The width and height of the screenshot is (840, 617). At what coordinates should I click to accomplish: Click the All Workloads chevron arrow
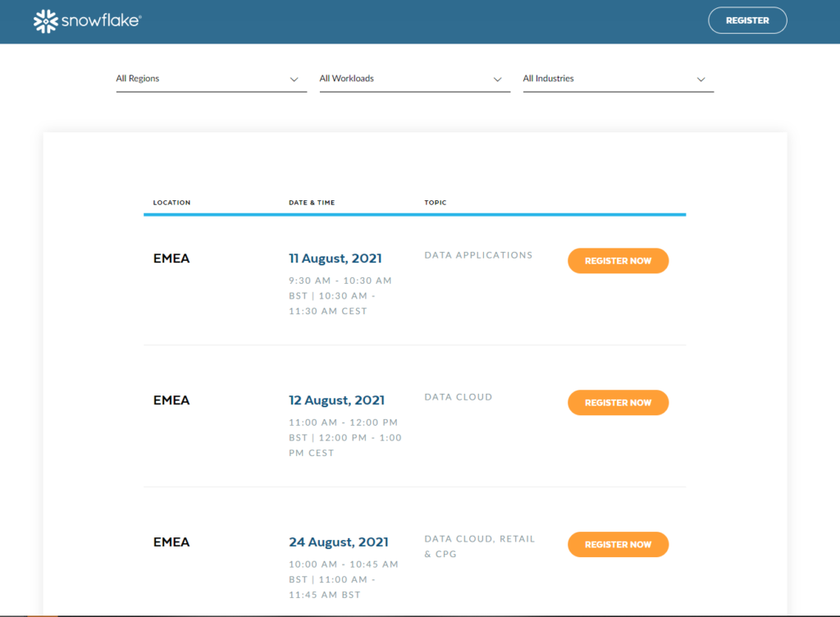tap(498, 80)
